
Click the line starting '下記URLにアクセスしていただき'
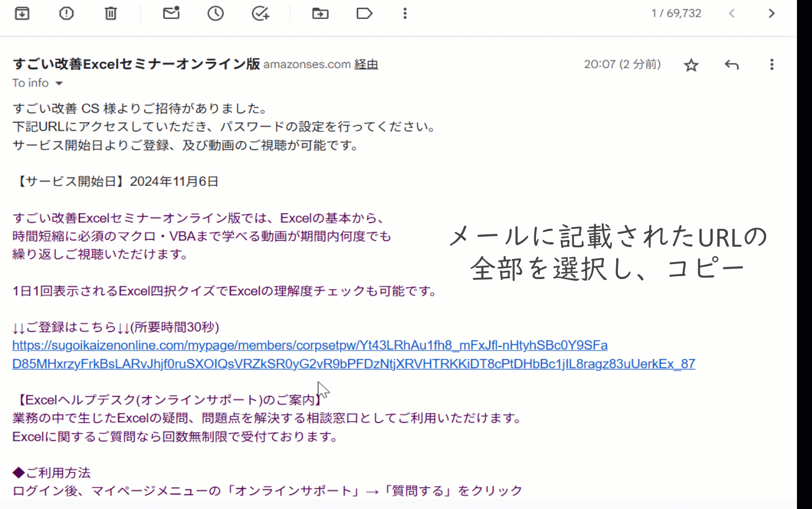pyautogui.click(x=224, y=127)
